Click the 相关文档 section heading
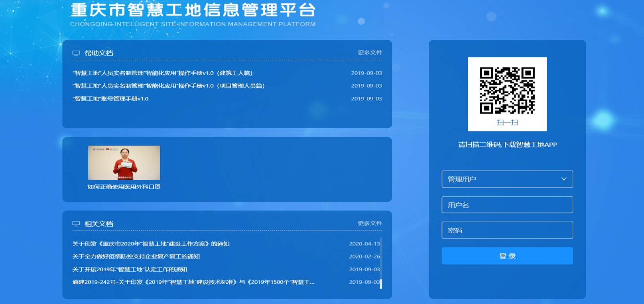This screenshot has height=304, width=644. (99, 224)
